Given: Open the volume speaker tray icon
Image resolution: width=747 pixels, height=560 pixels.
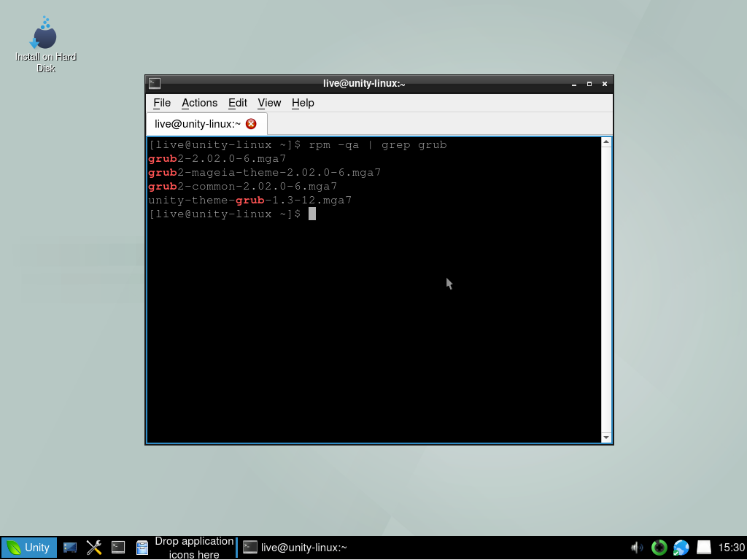Looking at the screenshot, I should pos(636,548).
